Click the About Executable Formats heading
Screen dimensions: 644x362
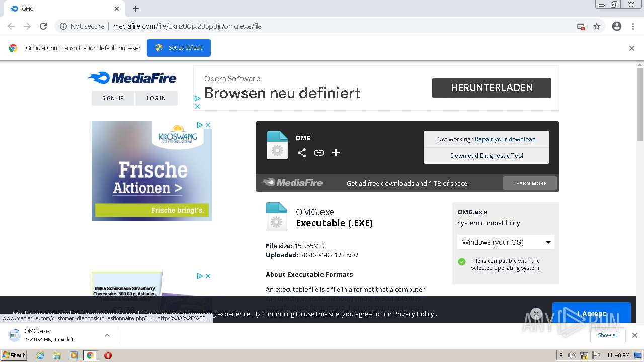pyautogui.click(x=309, y=275)
